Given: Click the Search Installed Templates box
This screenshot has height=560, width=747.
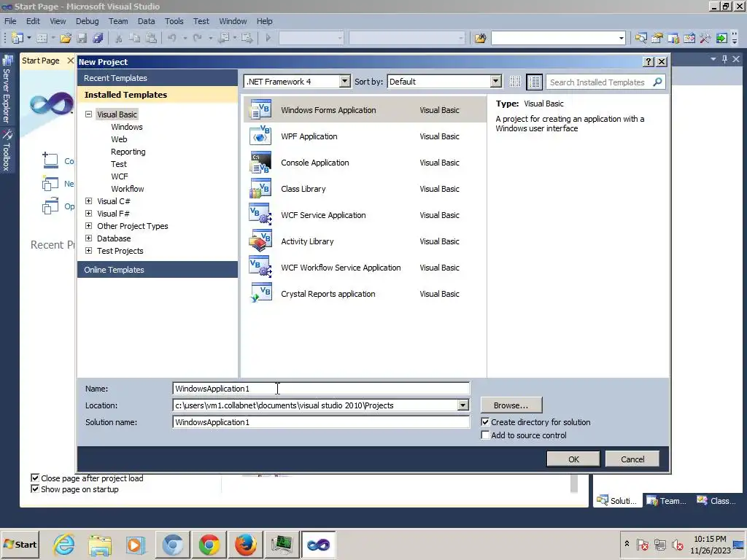Looking at the screenshot, I should 598,82.
